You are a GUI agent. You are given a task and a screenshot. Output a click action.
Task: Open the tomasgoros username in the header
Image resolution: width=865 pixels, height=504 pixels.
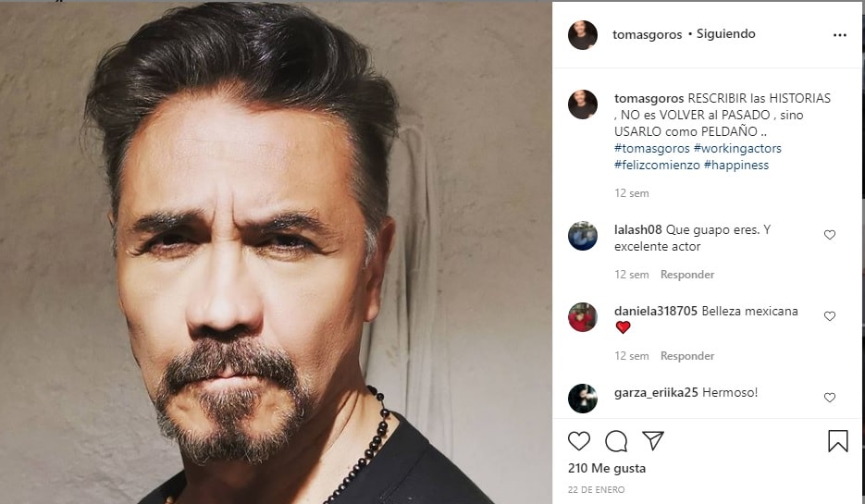[x=647, y=34]
